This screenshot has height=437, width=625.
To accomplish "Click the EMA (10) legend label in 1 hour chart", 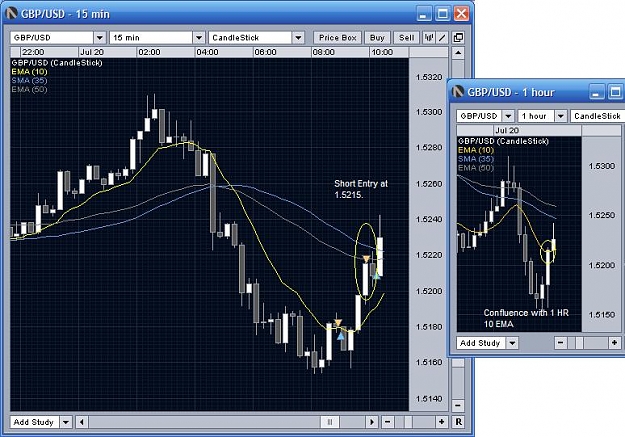I will pos(476,150).
